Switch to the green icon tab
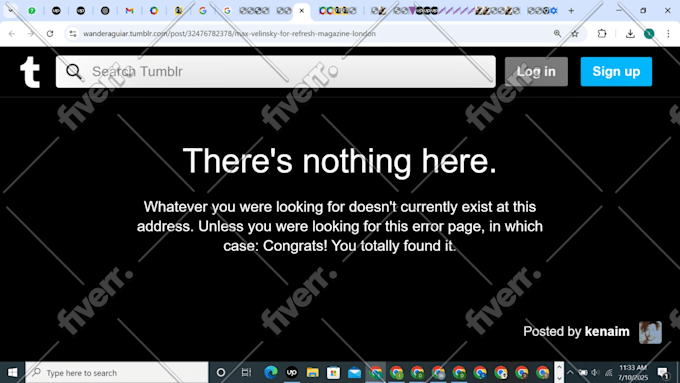 32,10
